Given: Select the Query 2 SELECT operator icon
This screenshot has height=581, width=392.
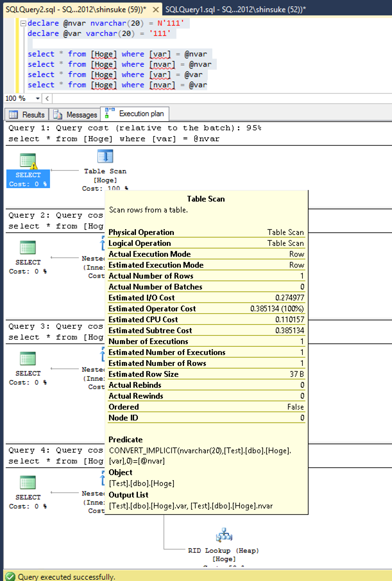Looking at the screenshot, I should click(x=28, y=248).
